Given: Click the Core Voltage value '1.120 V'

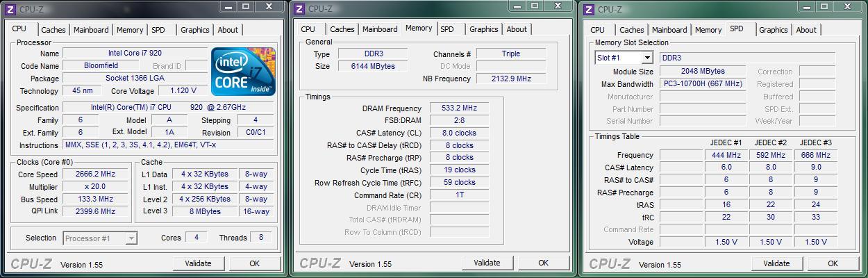Looking at the screenshot, I should click(x=183, y=91).
